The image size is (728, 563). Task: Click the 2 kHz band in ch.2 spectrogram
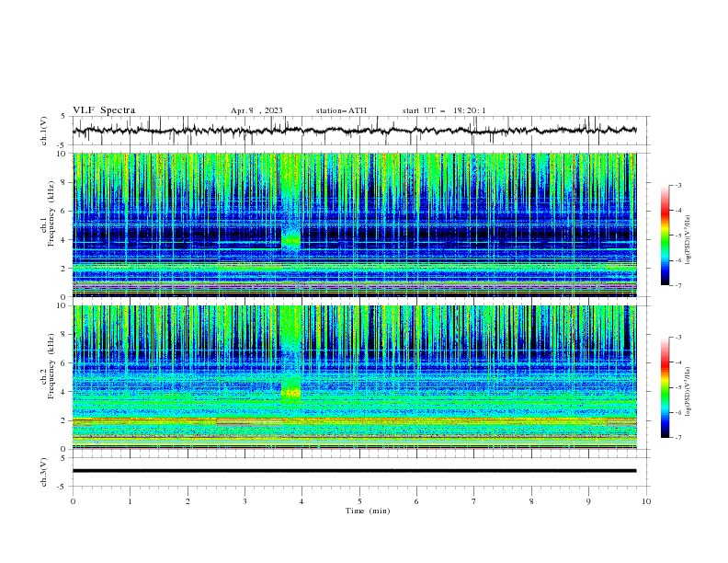354,421
